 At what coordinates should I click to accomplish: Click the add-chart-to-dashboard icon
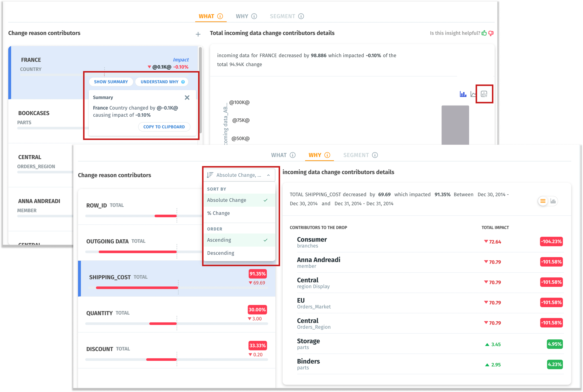click(484, 94)
